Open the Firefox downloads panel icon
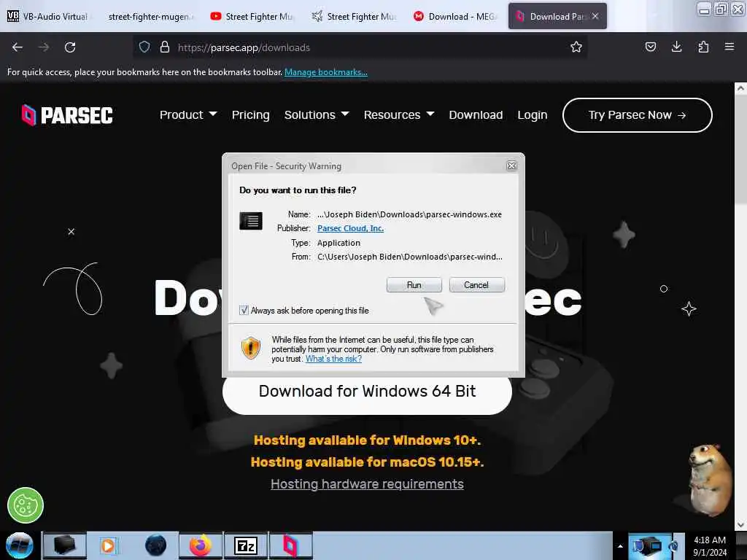 pos(676,47)
